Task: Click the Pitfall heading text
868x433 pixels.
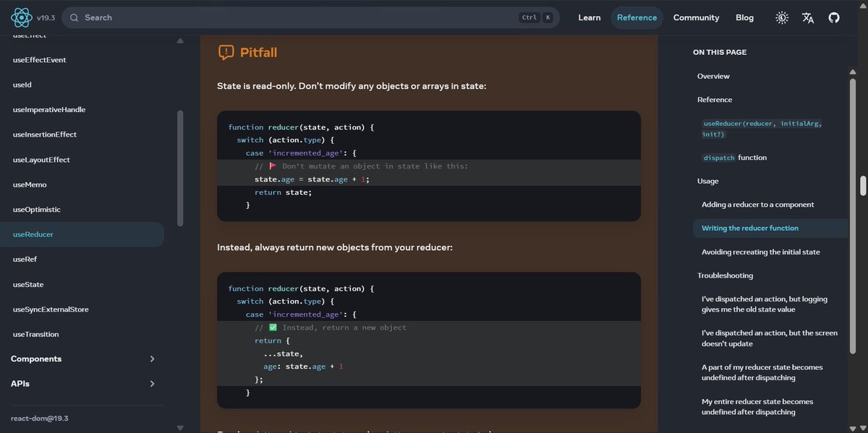Action: point(259,52)
